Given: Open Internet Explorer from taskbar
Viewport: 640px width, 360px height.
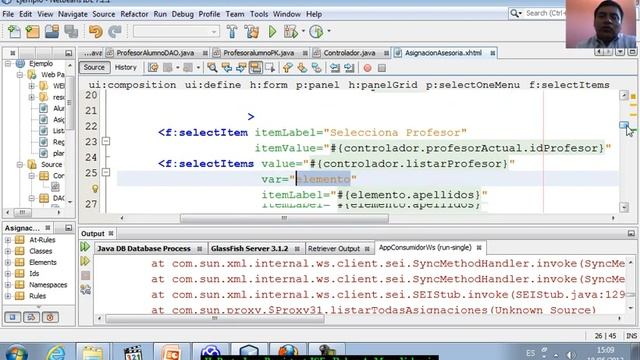Looking at the screenshot, I should click(56, 353).
